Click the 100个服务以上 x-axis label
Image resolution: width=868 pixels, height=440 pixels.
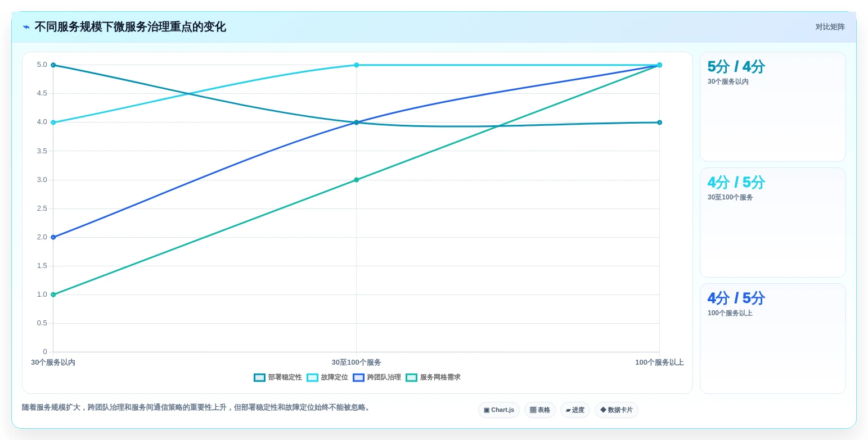[x=659, y=362]
